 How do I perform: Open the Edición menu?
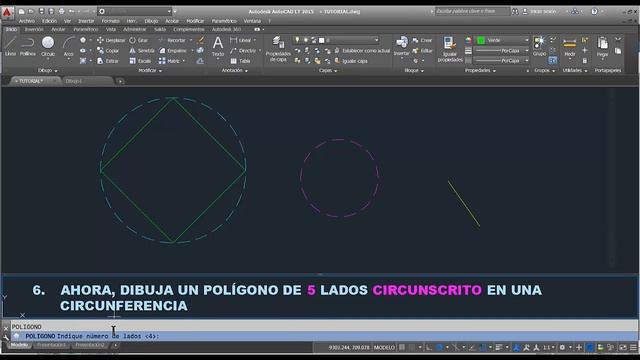tap(50, 21)
